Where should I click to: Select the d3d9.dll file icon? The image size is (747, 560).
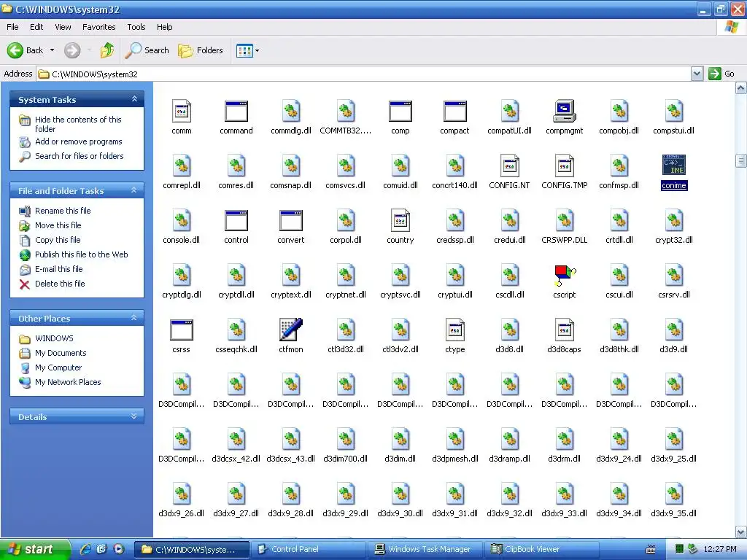pos(673,330)
